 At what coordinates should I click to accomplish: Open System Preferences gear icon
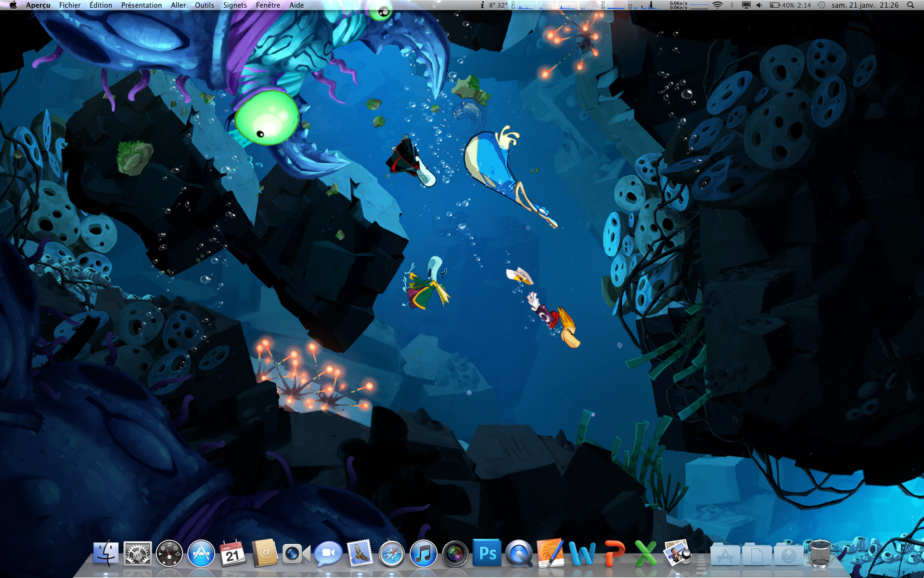pyautogui.click(x=138, y=554)
